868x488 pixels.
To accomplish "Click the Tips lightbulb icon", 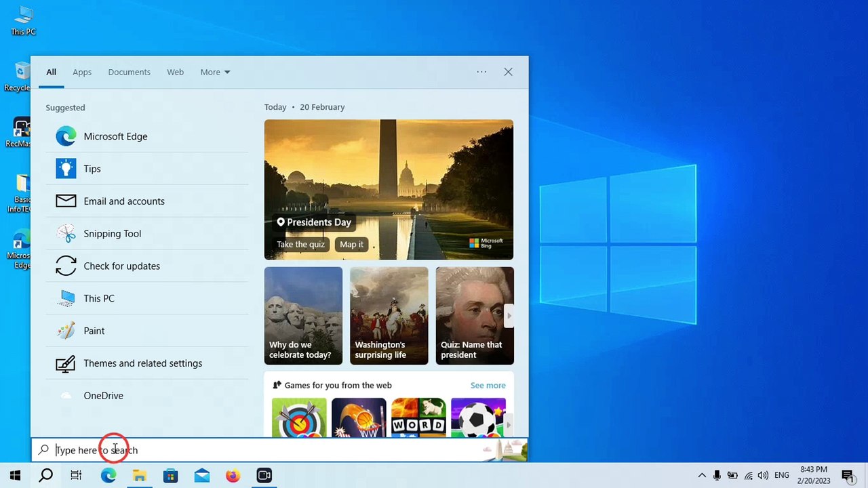I will coord(66,169).
